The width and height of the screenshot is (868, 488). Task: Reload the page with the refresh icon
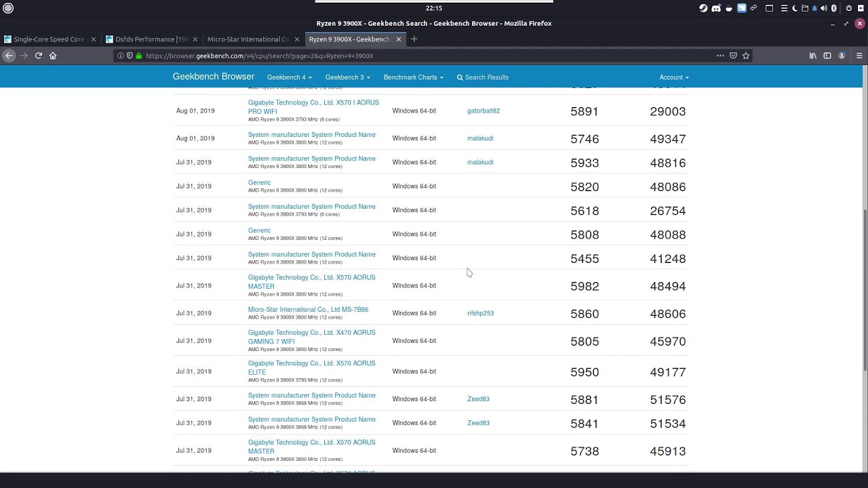point(39,56)
